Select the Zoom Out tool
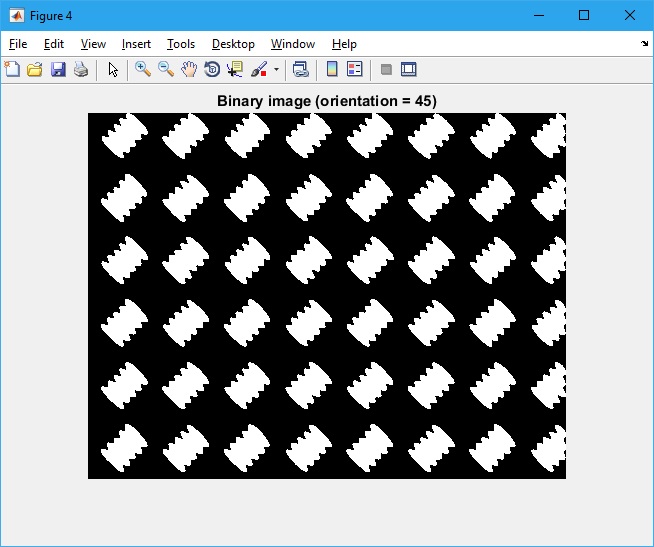This screenshot has height=547, width=654. (166, 69)
